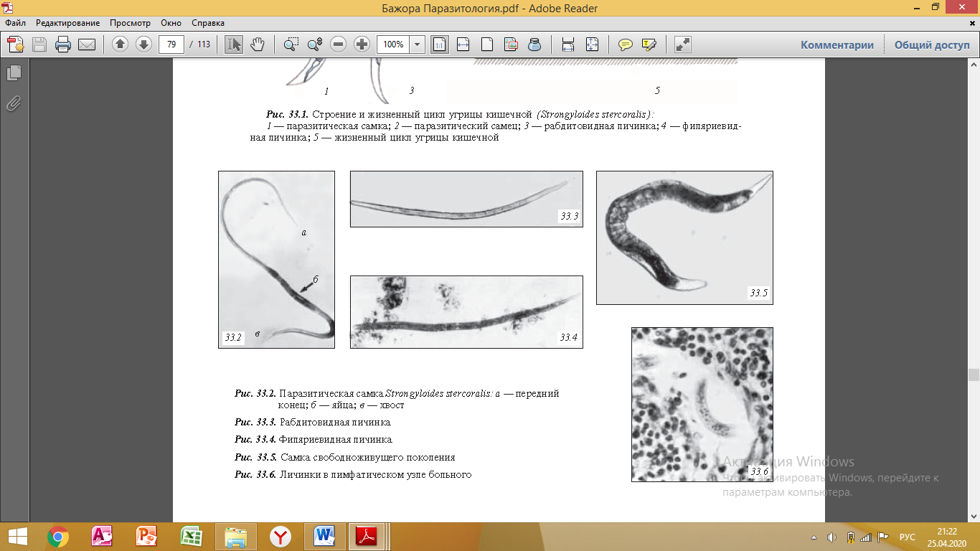Open File Explorer from taskbar

coord(236,536)
